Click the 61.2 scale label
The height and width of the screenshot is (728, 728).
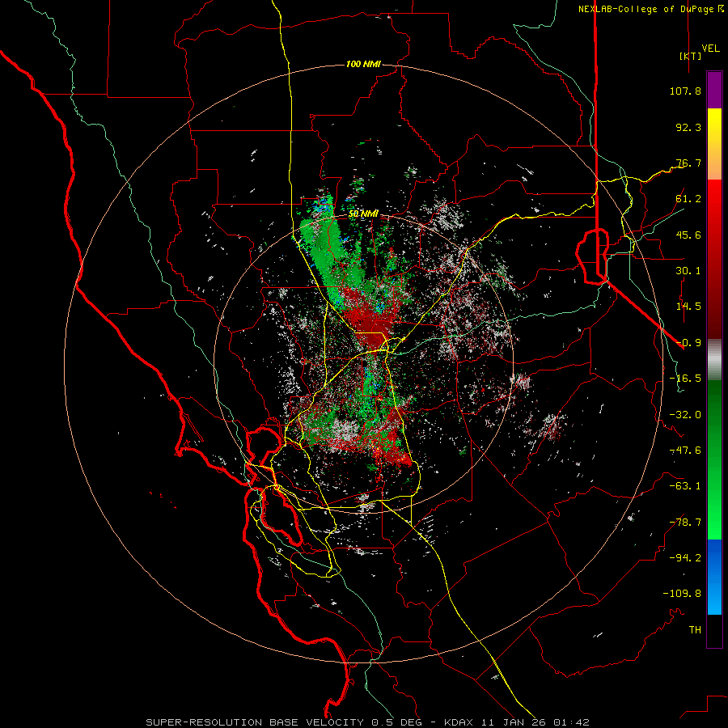(x=688, y=199)
